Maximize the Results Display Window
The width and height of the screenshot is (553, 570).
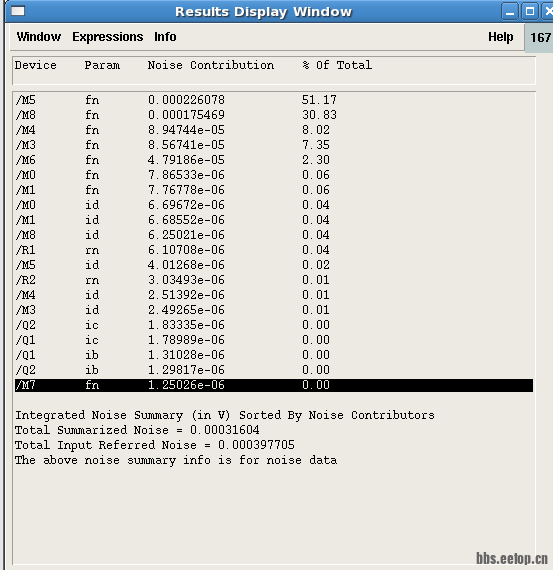pos(530,12)
